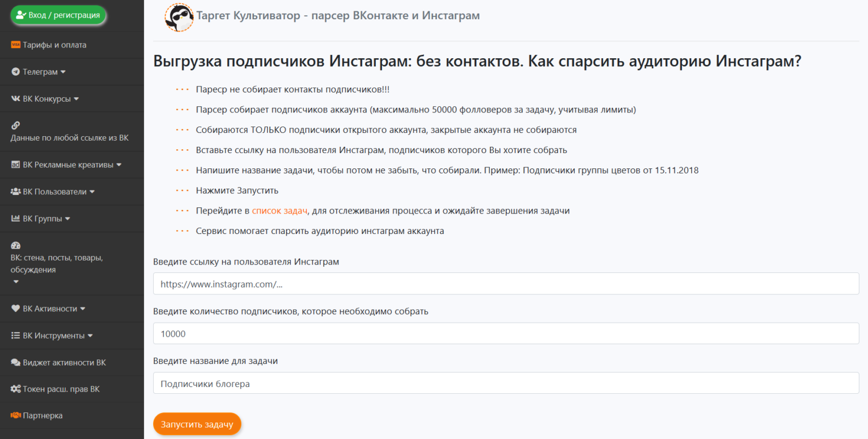
Task: Follow the список задач link
Action: point(280,211)
